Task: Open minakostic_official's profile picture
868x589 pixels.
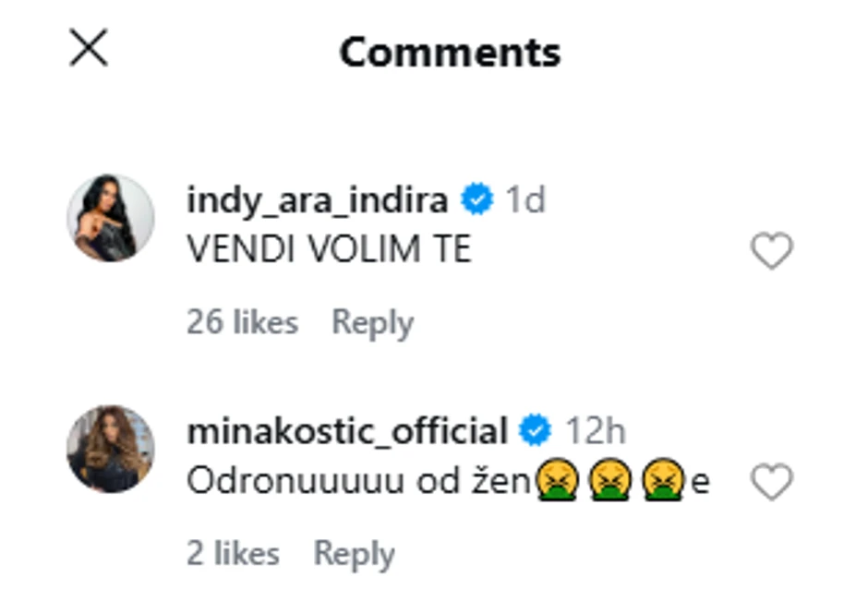Action: point(111,450)
